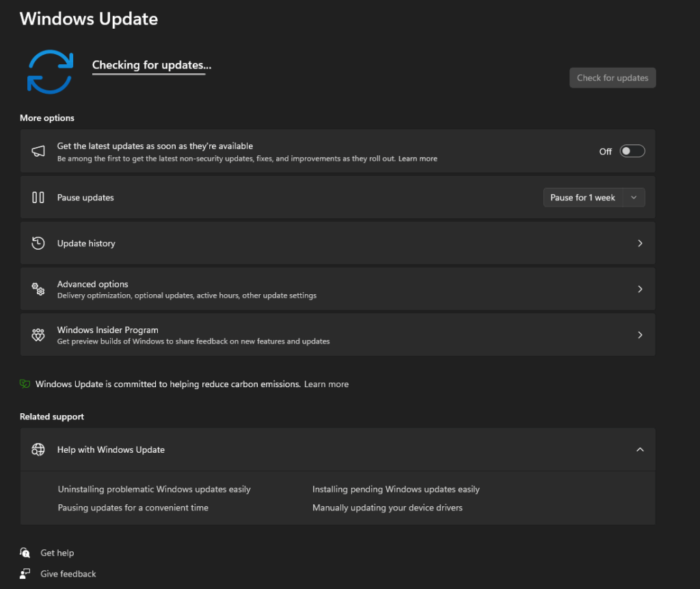Click 'Get preview builds of Windows' description text
The height and width of the screenshot is (589, 700).
click(x=193, y=341)
